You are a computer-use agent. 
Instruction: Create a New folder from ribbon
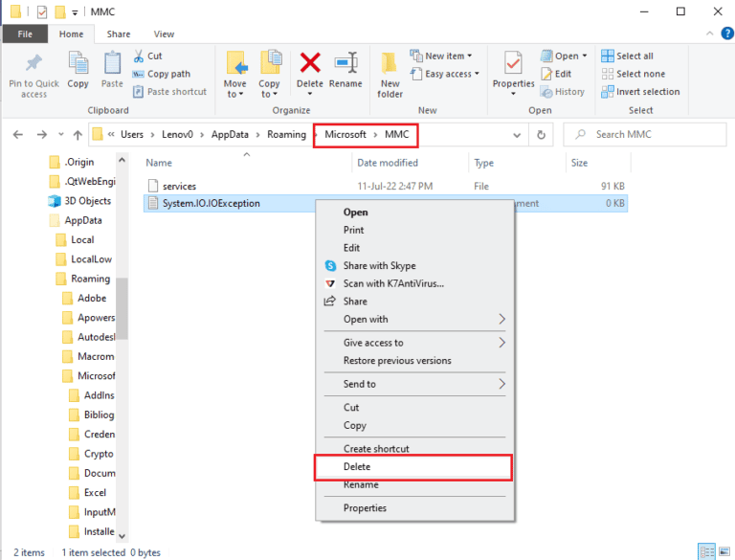click(x=390, y=75)
